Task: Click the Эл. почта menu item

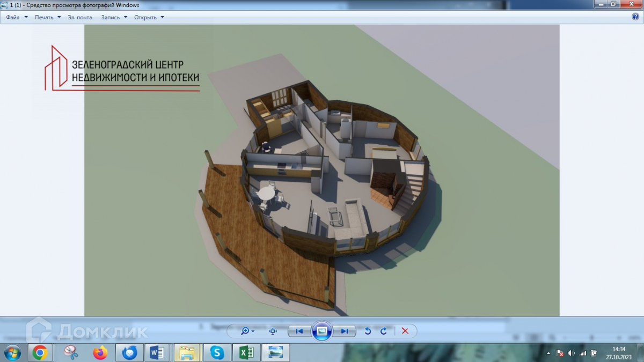Action: 80,17
